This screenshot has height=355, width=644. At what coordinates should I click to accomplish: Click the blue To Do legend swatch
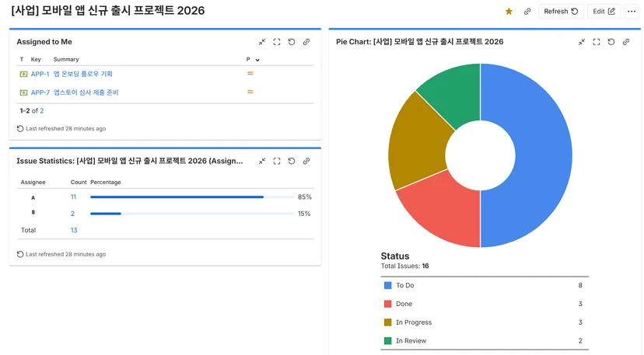tap(387, 285)
